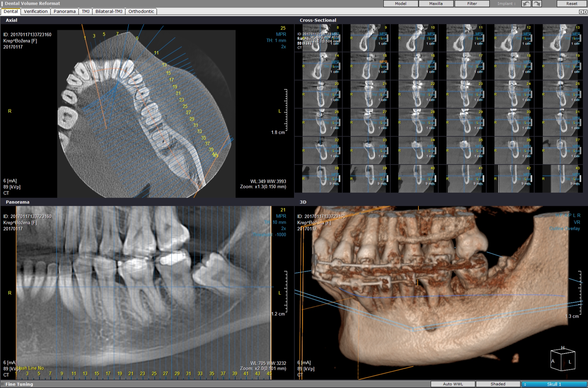This screenshot has width=588, height=388.
Task: Click the Model button
Action: point(401,4)
